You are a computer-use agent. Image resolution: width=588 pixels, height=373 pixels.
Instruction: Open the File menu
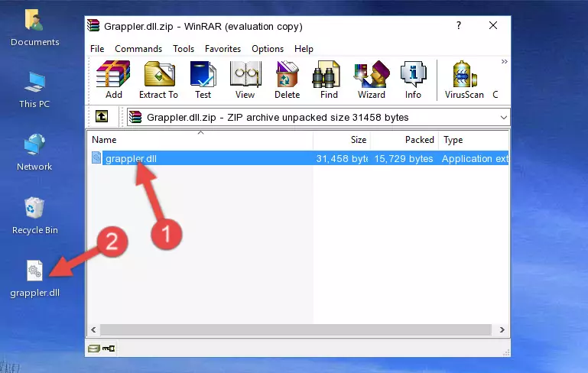click(97, 49)
